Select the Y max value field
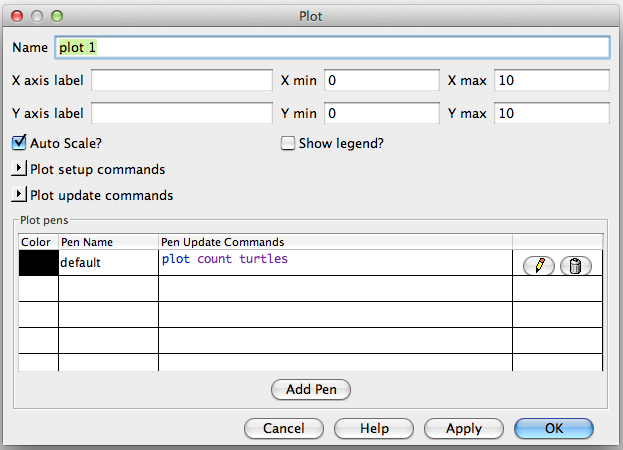Viewport: 623px width, 450px height. [x=552, y=113]
